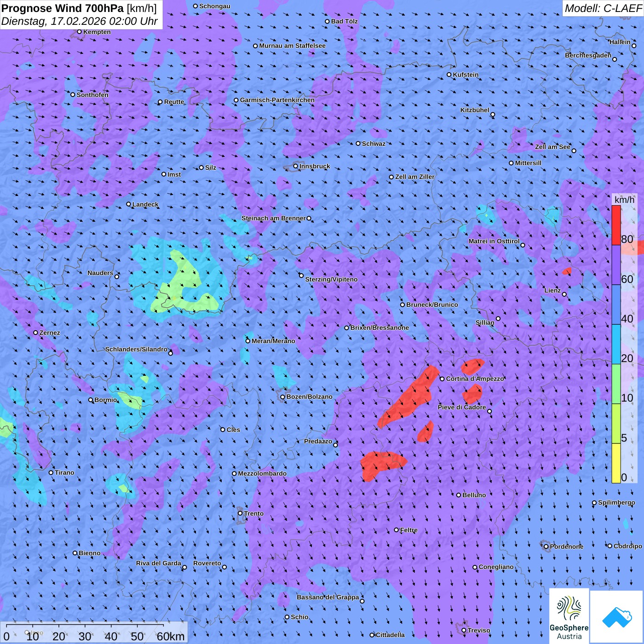This screenshot has height=644, width=644.
Task: Click the Trento city marker
Action: click(x=240, y=513)
